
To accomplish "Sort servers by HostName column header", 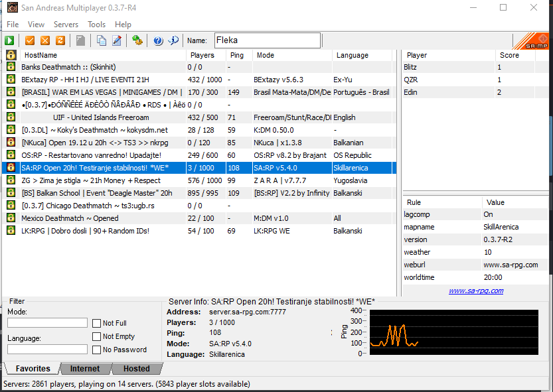I will coord(104,55).
